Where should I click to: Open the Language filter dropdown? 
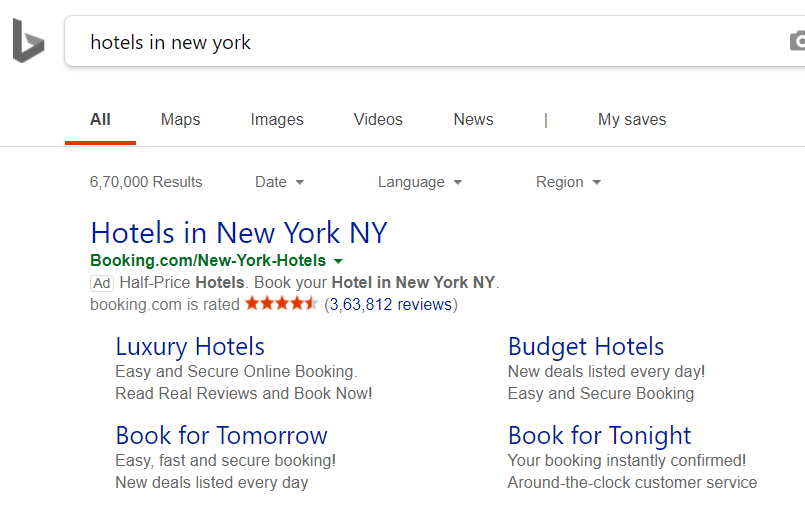[x=419, y=182]
